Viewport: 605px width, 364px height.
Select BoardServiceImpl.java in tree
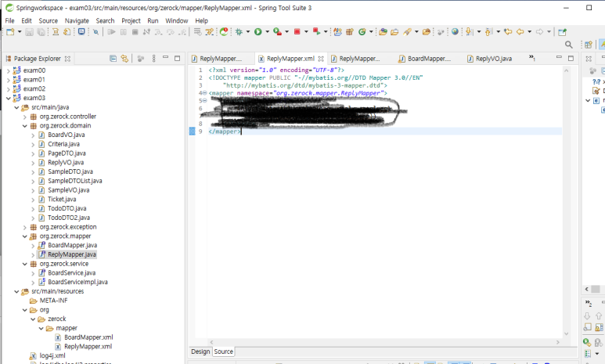(77, 282)
